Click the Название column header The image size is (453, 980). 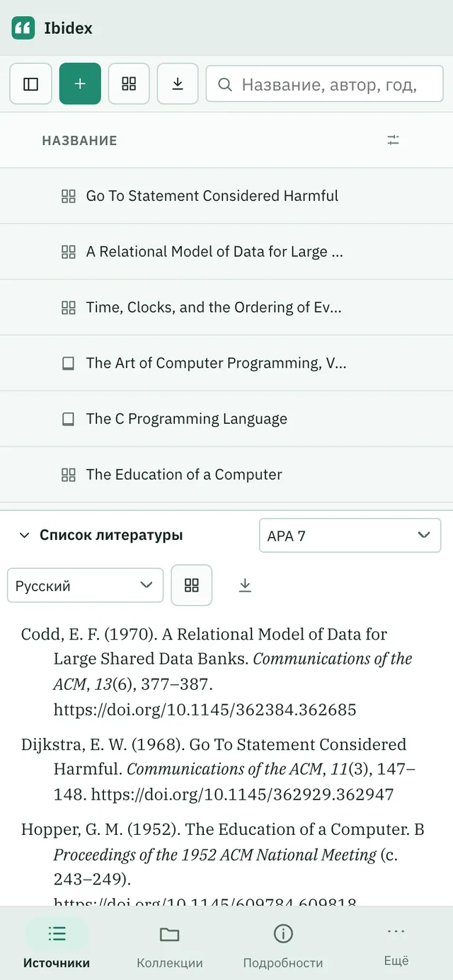coord(79,140)
